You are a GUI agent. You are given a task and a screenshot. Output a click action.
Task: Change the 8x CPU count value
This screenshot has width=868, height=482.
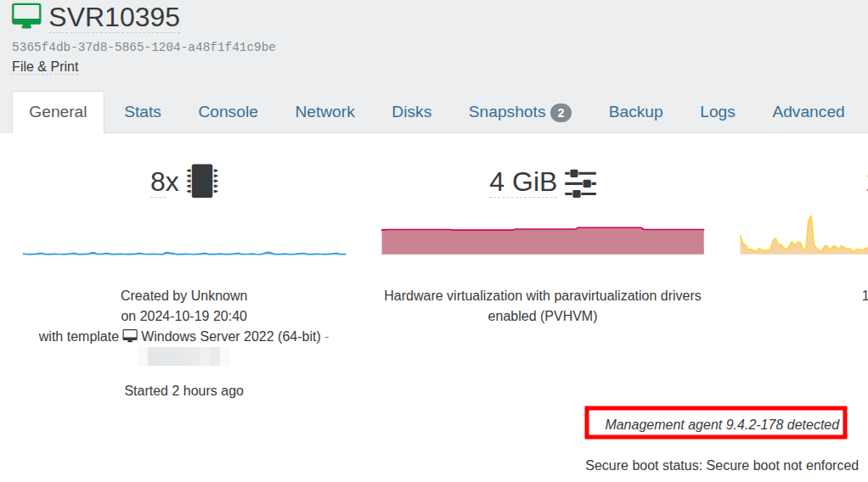click(x=164, y=182)
